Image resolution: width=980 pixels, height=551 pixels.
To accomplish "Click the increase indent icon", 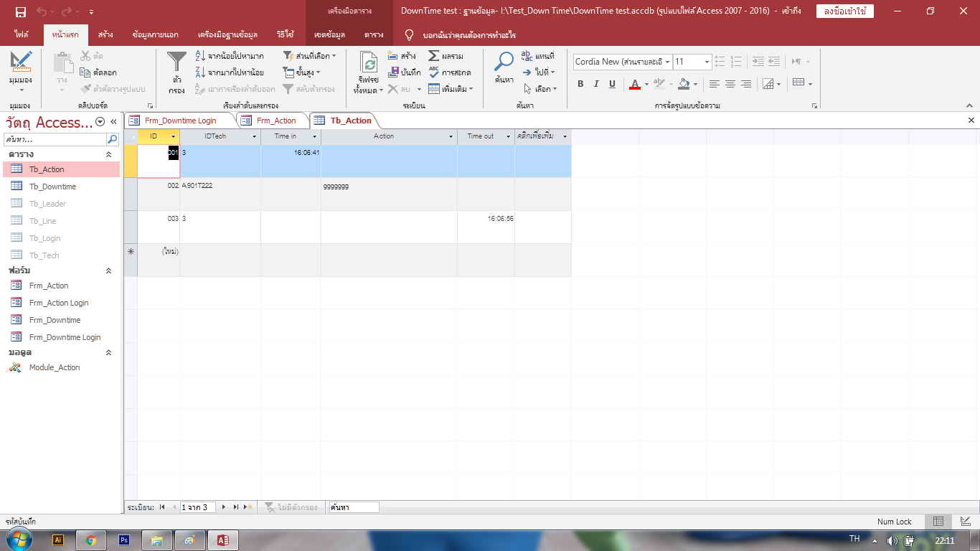I will (758, 62).
